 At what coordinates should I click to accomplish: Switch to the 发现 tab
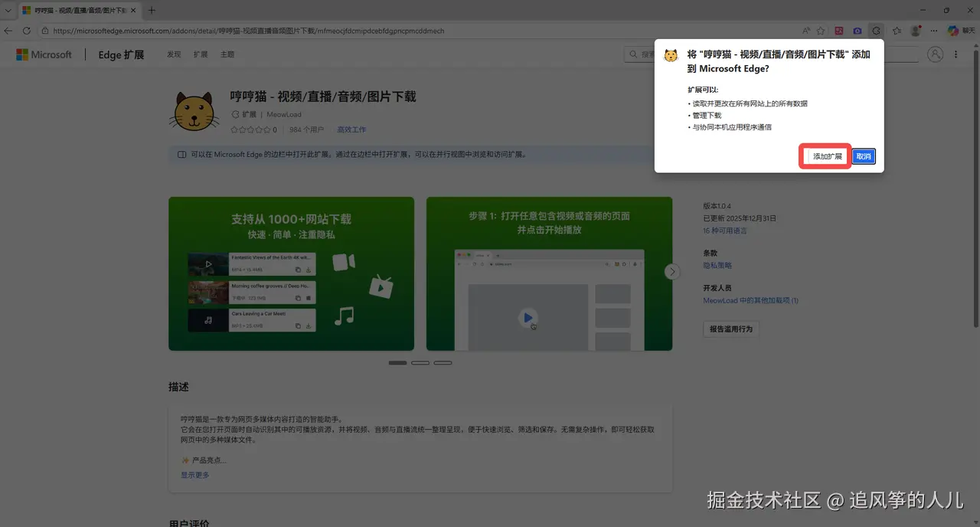(x=174, y=54)
